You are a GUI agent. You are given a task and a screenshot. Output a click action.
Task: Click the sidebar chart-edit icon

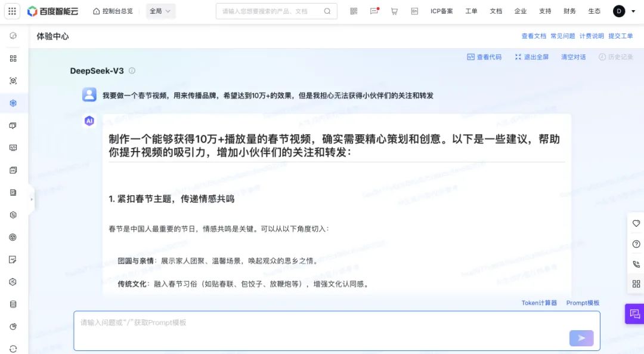click(x=13, y=260)
